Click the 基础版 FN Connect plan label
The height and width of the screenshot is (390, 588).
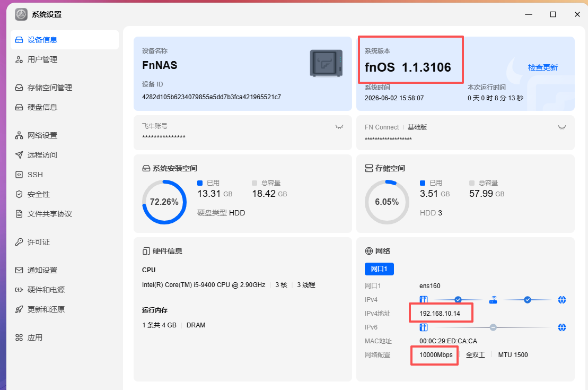point(417,127)
